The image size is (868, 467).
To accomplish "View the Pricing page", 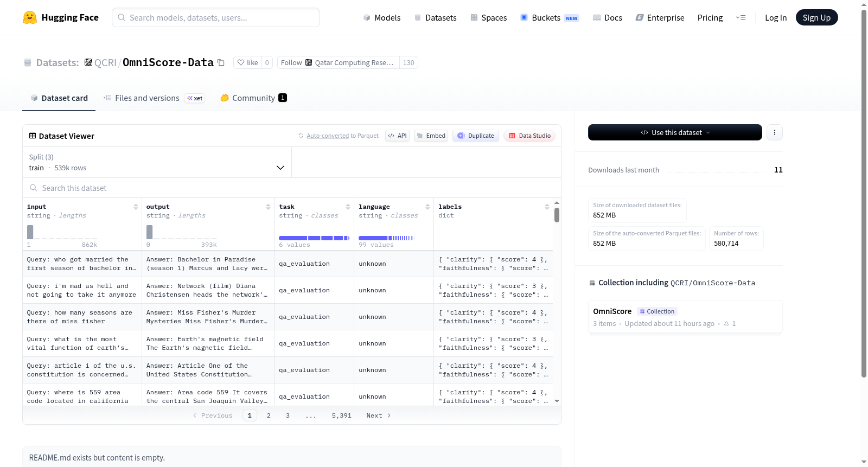I will click(x=710, y=17).
